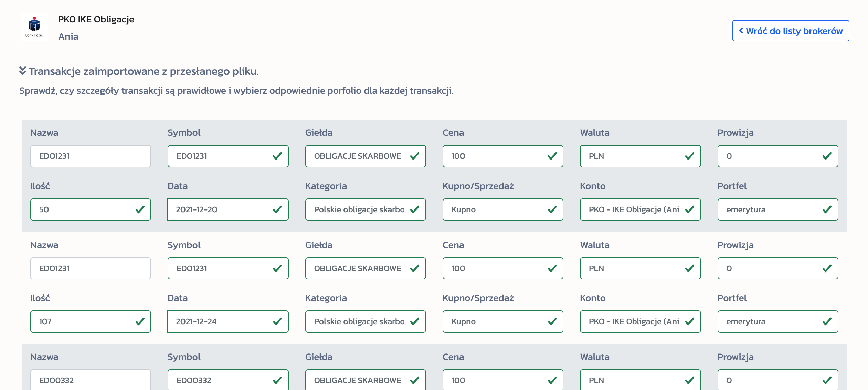The height and width of the screenshot is (390, 868).
Task: Open second Polskie obligacje skarbowe Kategoria dropdown
Action: [x=365, y=321]
